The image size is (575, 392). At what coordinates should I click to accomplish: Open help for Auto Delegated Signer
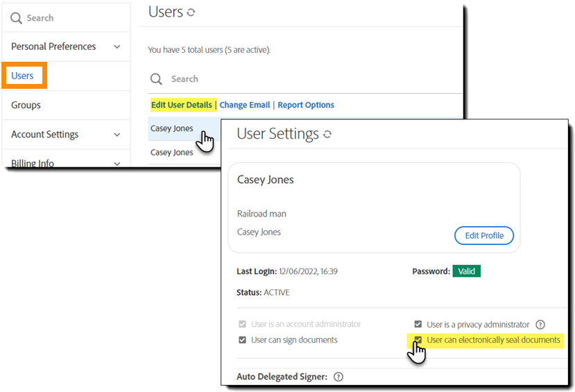click(x=338, y=377)
